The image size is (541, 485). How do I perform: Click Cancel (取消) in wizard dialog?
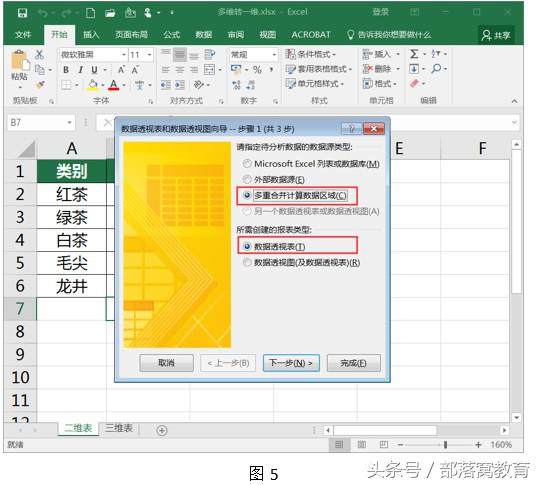click(x=166, y=363)
